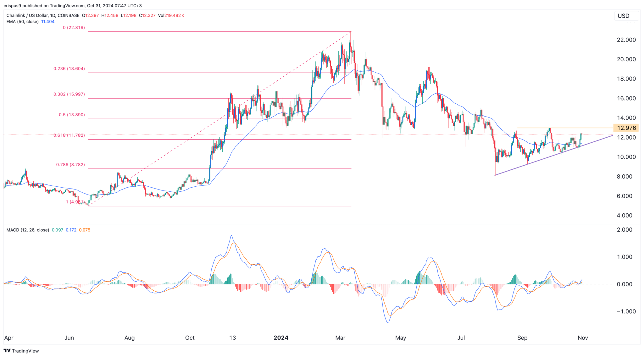This screenshot has height=357, width=644.
Task: Select the 2024 label on time axis
Action: coord(281,338)
